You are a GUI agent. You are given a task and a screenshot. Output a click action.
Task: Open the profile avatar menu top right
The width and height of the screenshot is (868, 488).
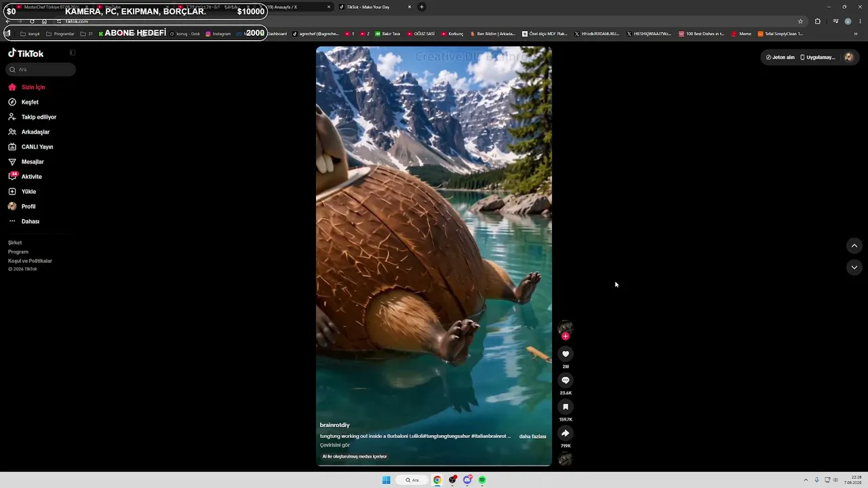coord(849,58)
